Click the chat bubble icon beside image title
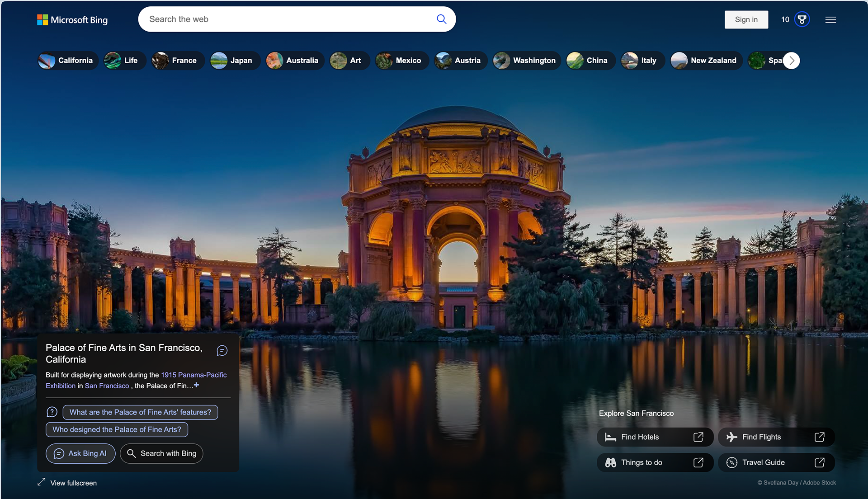The image size is (868, 499). coord(222,351)
